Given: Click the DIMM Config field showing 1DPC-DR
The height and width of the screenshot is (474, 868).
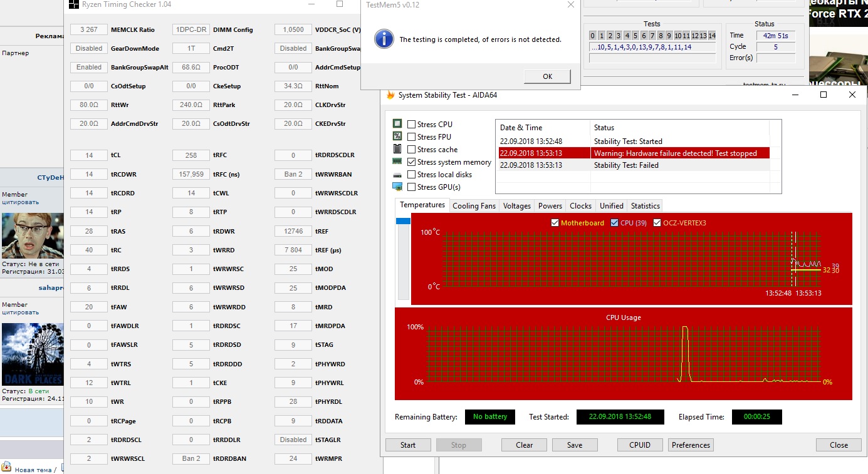Looking at the screenshot, I should [191, 29].
